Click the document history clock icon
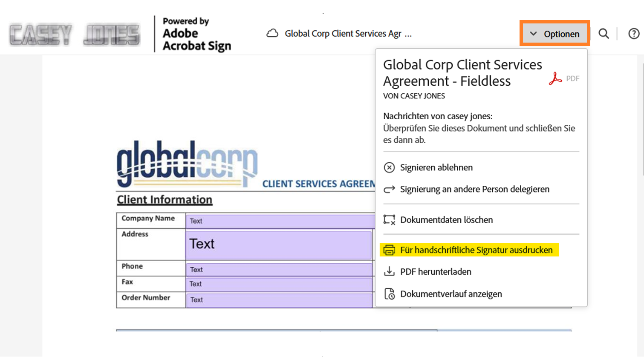The width and height of the screenshot is (644, 357). (389, 294)
